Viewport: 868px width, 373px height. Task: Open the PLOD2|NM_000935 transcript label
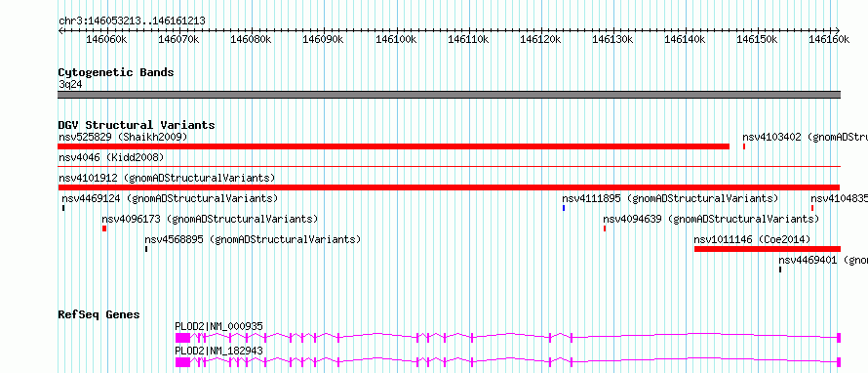coord(218,326)
